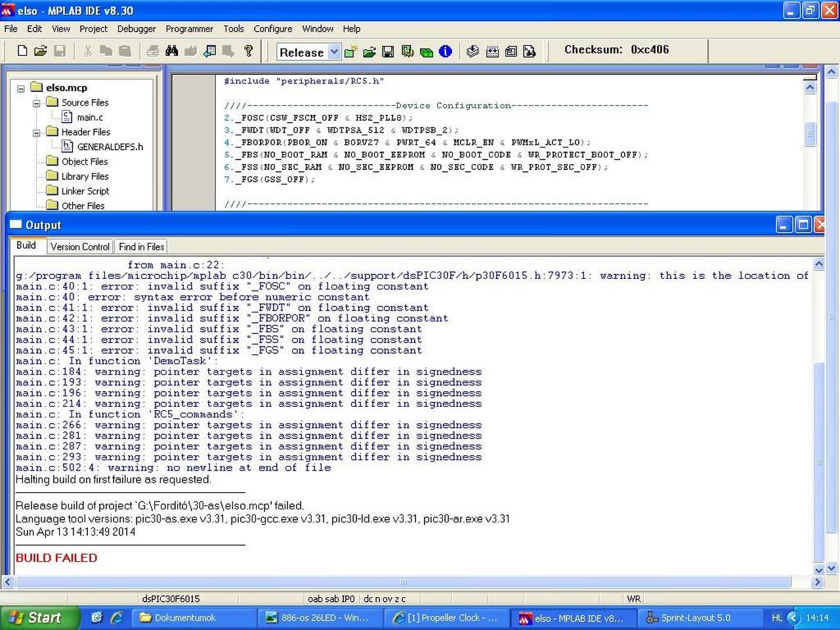Open the Edit menu
Image resolution: width=840 pixels, height=630 pixels.
pos(35,29)
